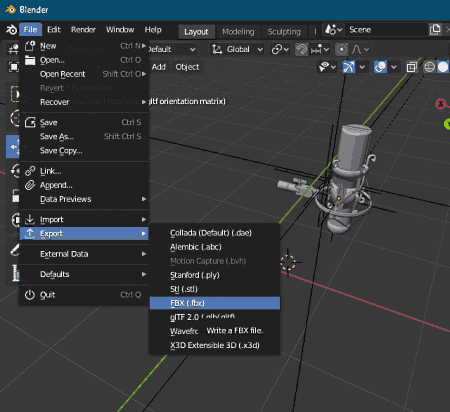Switch to the Modeling workspace tab

click(238, 32)
